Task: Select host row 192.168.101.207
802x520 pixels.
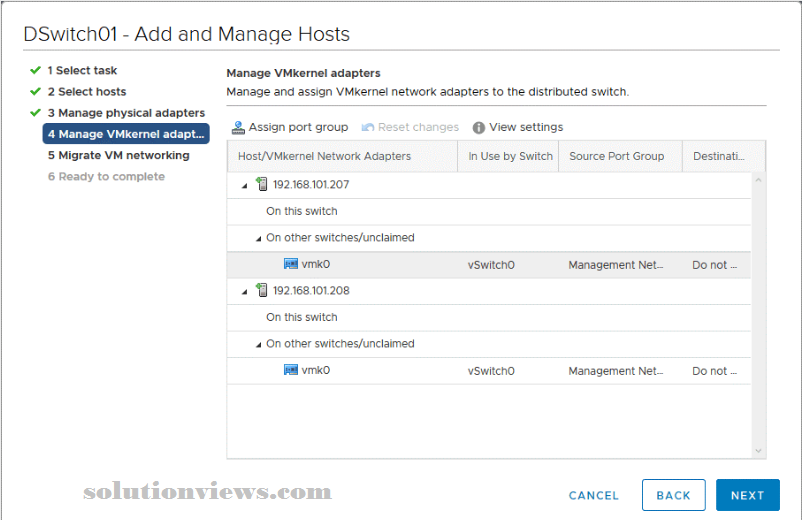Action: (x=489, y=185)
